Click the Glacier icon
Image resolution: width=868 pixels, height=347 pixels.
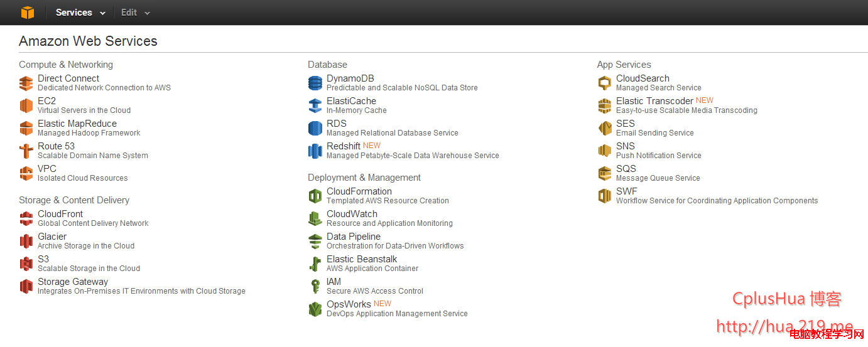tap(26, 241)
